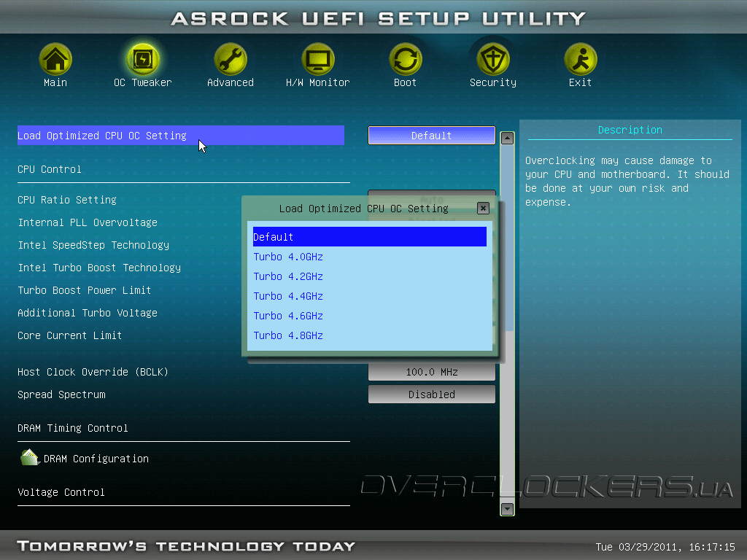Open the Main home icon
Viewport: 747px width, 560px height.
click(55, 59)
